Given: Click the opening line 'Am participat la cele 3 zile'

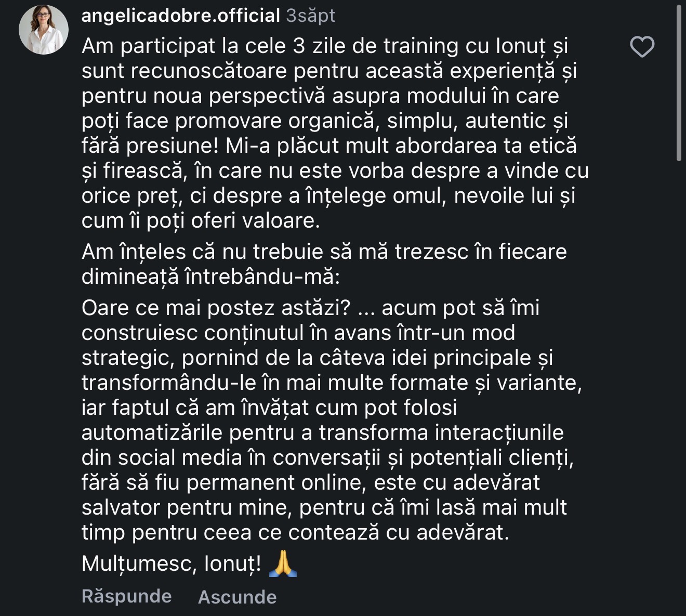Looking at the screenshot, I should point(325,46).
